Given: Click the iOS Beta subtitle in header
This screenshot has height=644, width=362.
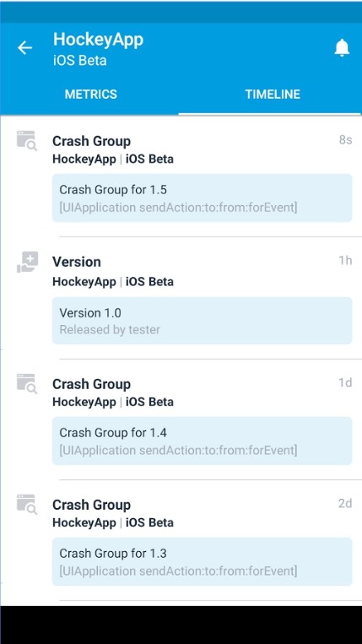Looking at the screenshot, I should pos(79,61).
